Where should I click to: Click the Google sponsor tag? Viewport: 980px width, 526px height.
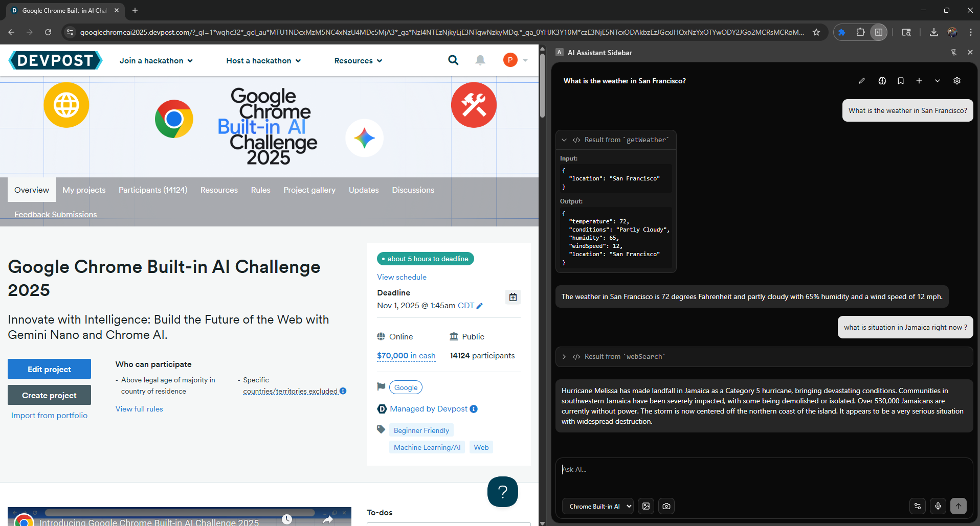tap(406, 387)
